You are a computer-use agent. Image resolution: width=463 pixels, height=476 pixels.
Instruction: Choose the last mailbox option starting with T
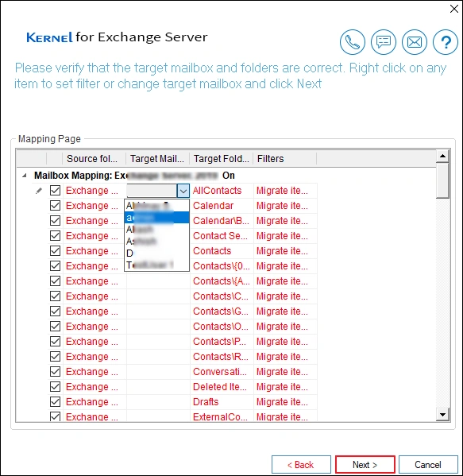point(156,265)
